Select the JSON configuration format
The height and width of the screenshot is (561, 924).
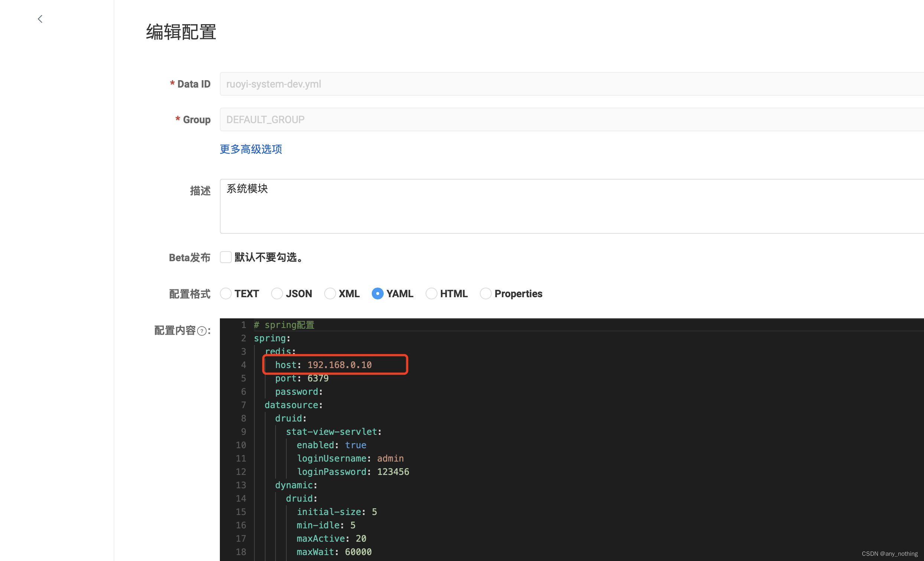(277, 293)
